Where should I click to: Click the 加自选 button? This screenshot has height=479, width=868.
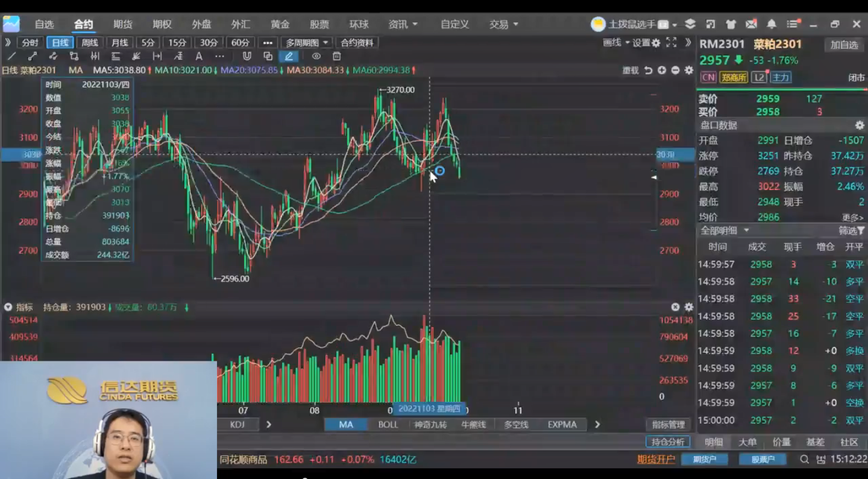tap(844, 45)
